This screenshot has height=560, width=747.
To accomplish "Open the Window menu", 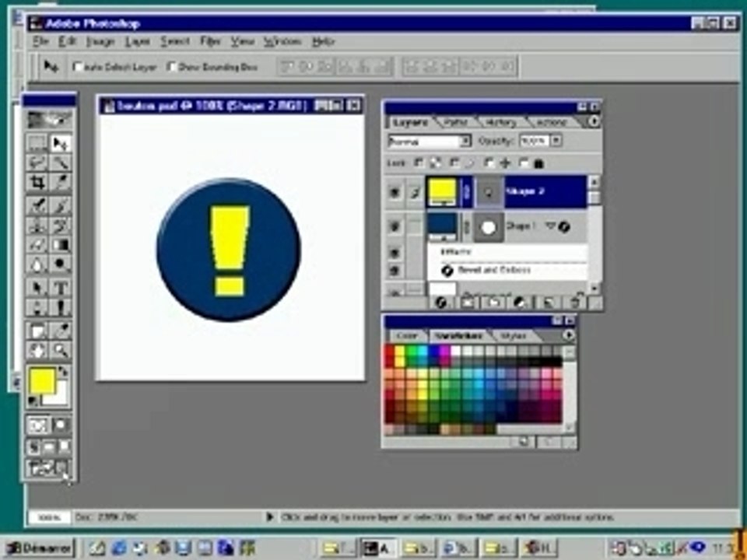I will (282, 42).
